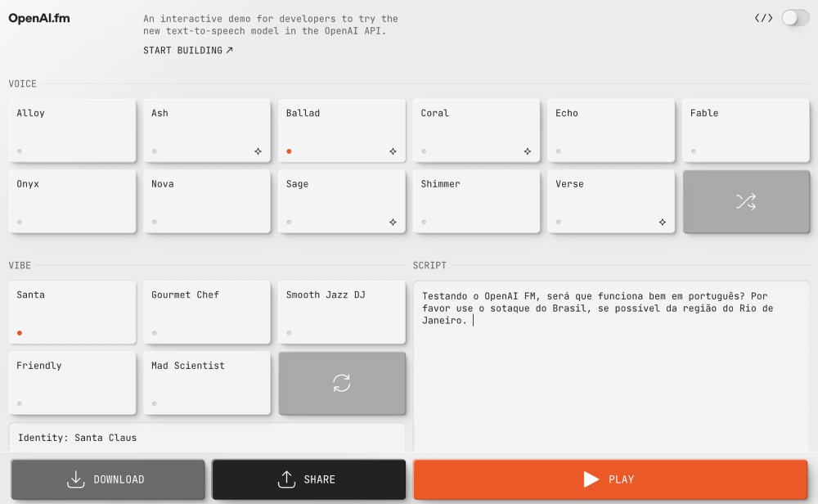
Task: Choose the Fable voice
Action: point(746,130)
